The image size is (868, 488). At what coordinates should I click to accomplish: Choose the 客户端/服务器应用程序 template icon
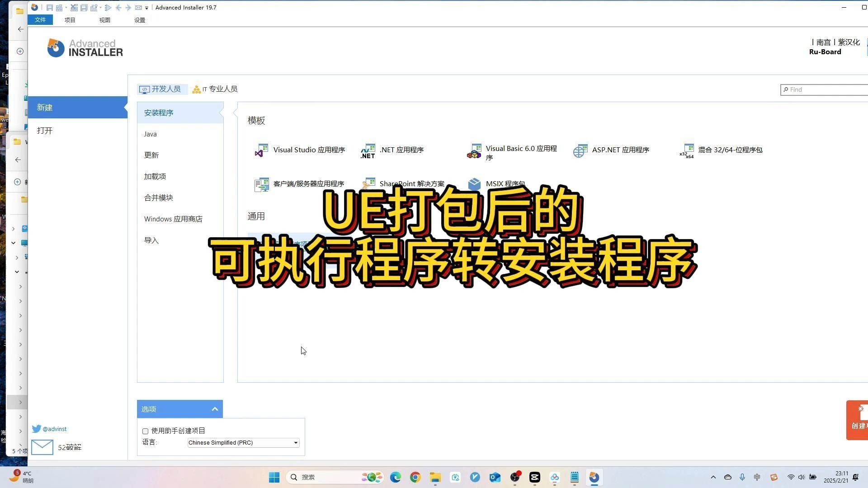point(261,184)
